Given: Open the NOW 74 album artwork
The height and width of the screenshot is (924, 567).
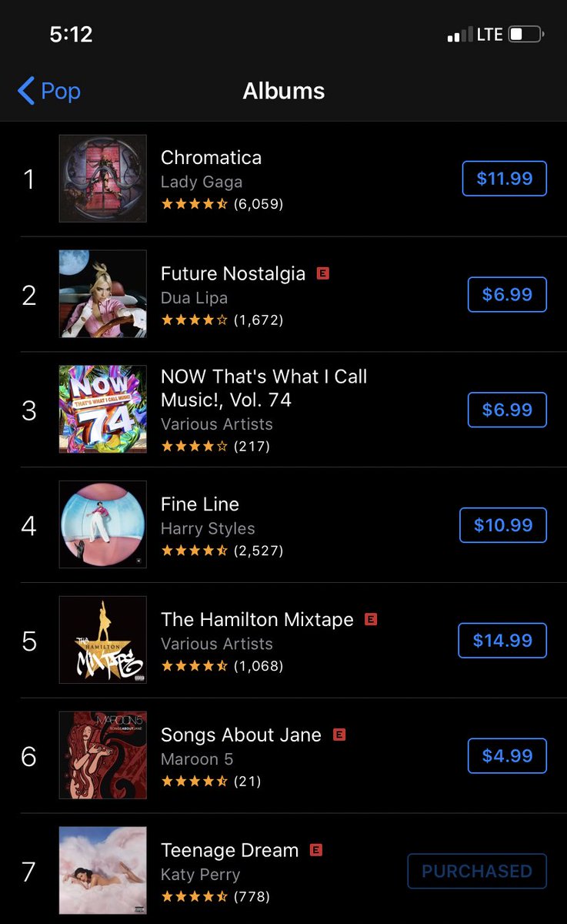Looking at the screenshot, I should pos(103,409).
